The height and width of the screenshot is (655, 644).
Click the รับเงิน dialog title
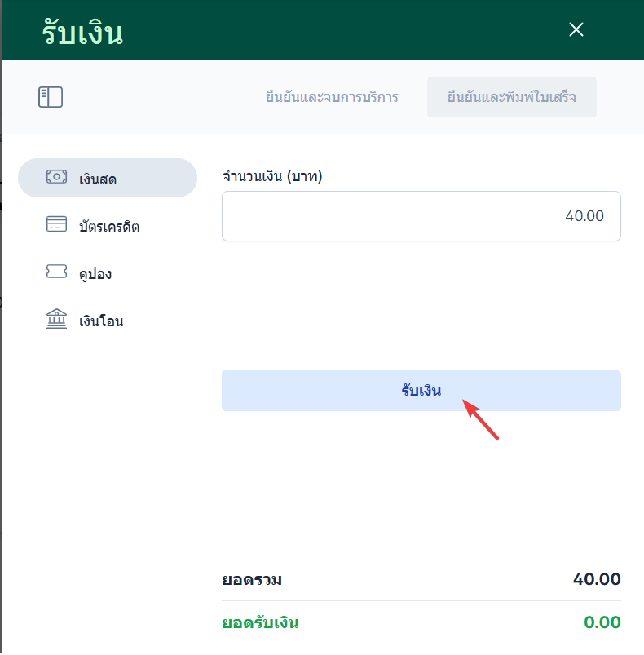coord(82,33)
